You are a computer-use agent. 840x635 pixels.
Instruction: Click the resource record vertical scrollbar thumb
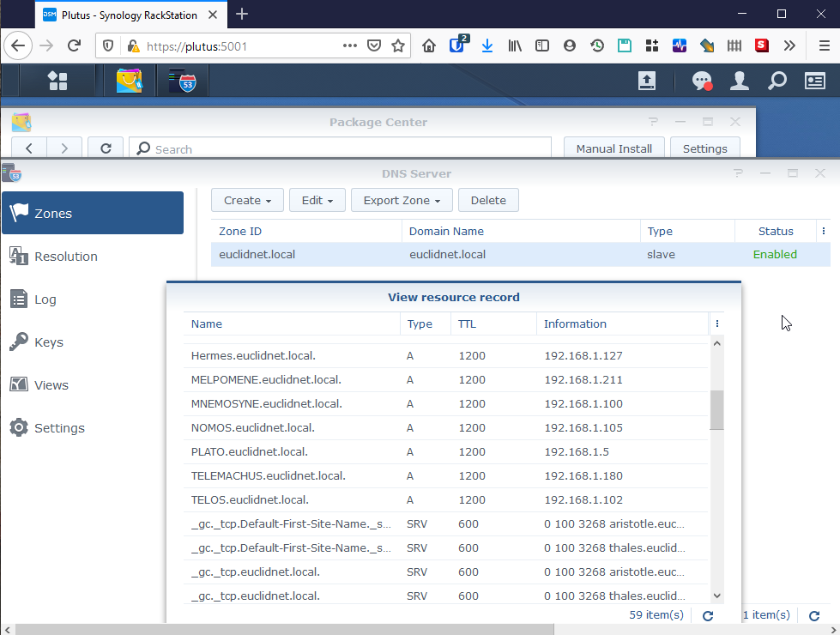tap(716, 410)
